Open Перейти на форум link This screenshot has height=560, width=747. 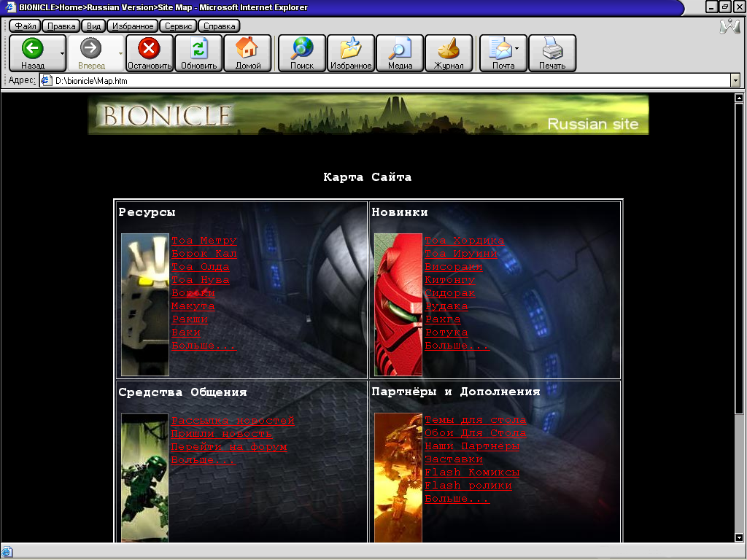pos(229,447)
